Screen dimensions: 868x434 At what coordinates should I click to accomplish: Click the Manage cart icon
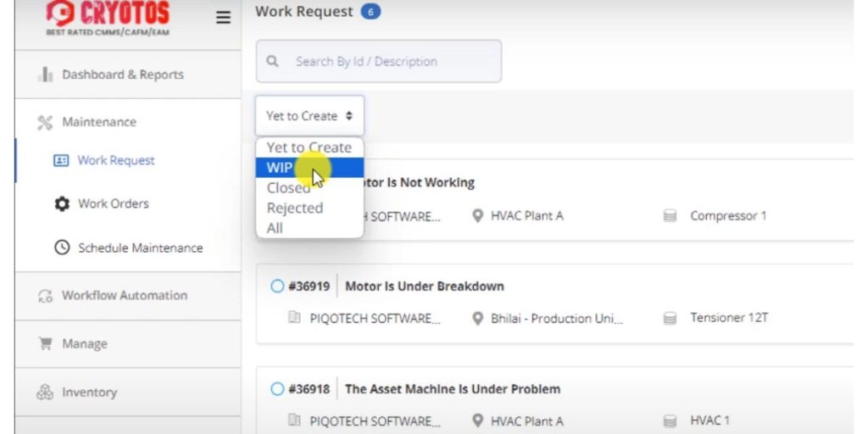pyautogui.click(x=45, y=344)
